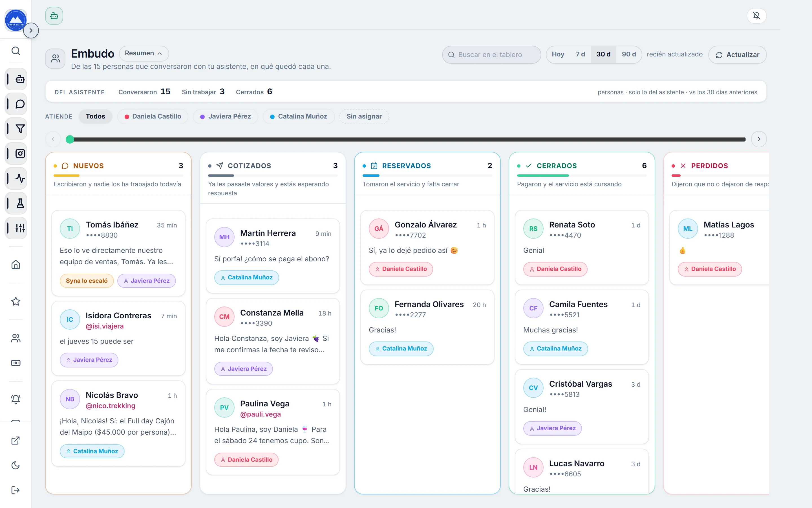Viewport: 812px width, 508px height.
Task: Open the people contacts icon in sidebar
Action: coord(16,338)
